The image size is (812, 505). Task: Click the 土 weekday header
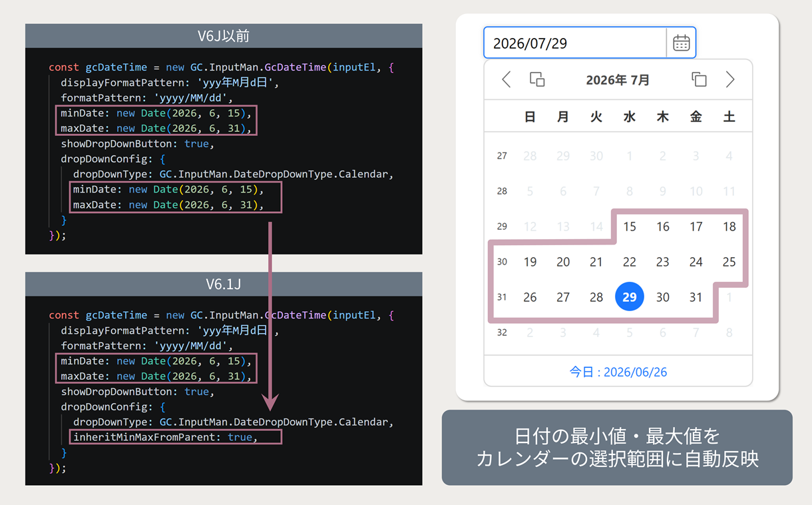(x=729, y=117)
